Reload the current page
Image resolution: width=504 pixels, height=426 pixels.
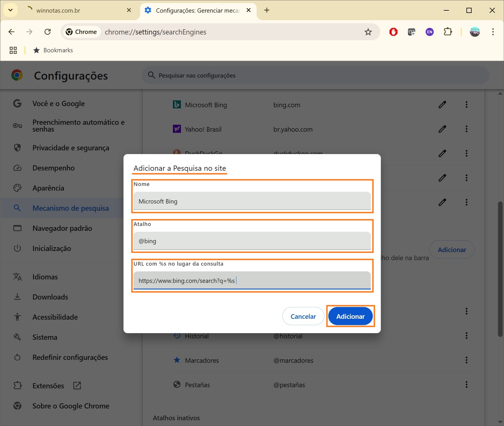point(48,32)
